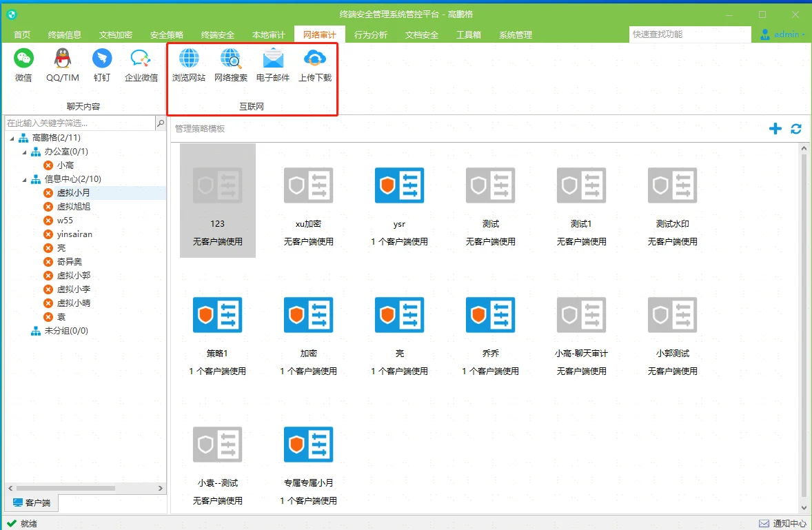
Task: Refresh the policy template list
Action: (796, 129)
